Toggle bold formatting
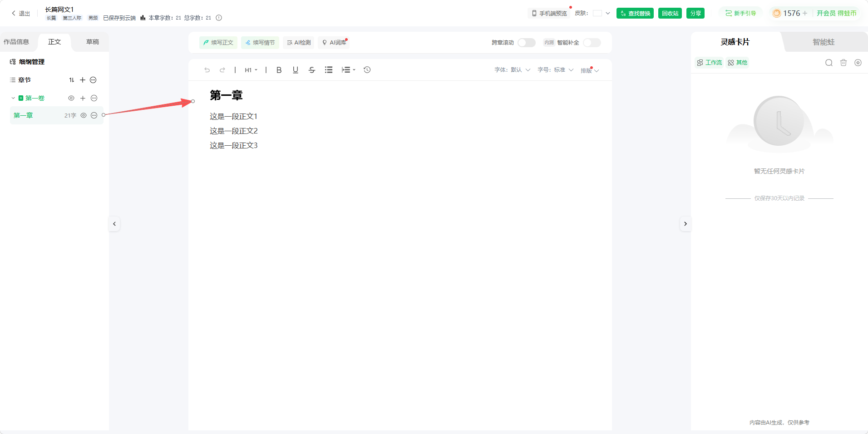Image resolution: width=868 pixels, height=434 pixels. pos(279,70)
